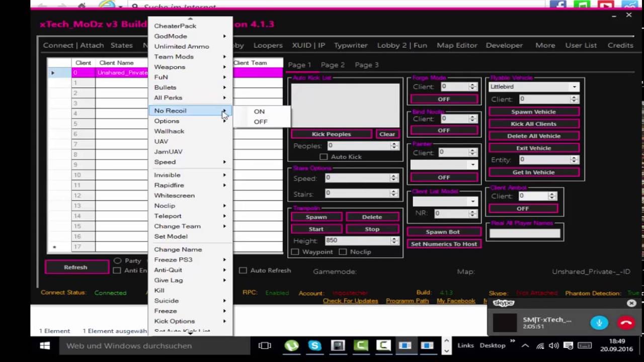Enable the Noclip checkbox under Trampolin
The width and height of the screenshot is (644, 362).
tap(343, 252)
